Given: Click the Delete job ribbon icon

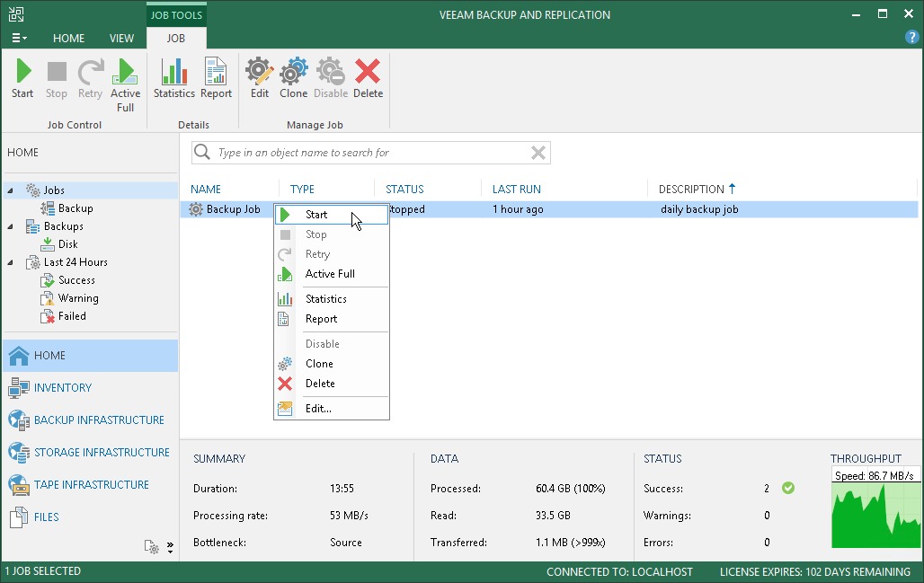Looking at the screenshot, I should (368, 78).
